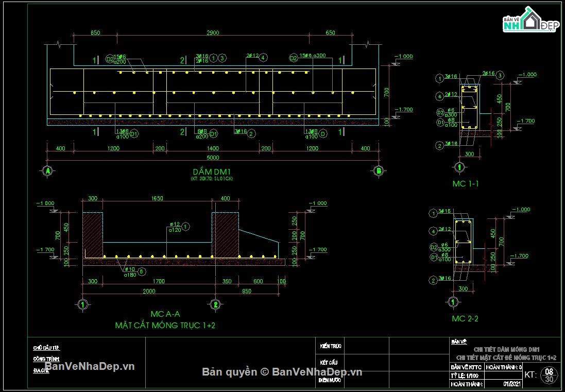Click axis bubble 2 below MC A-A section
The width and height of the screenshot is (565, 392).
click(215, 305)
